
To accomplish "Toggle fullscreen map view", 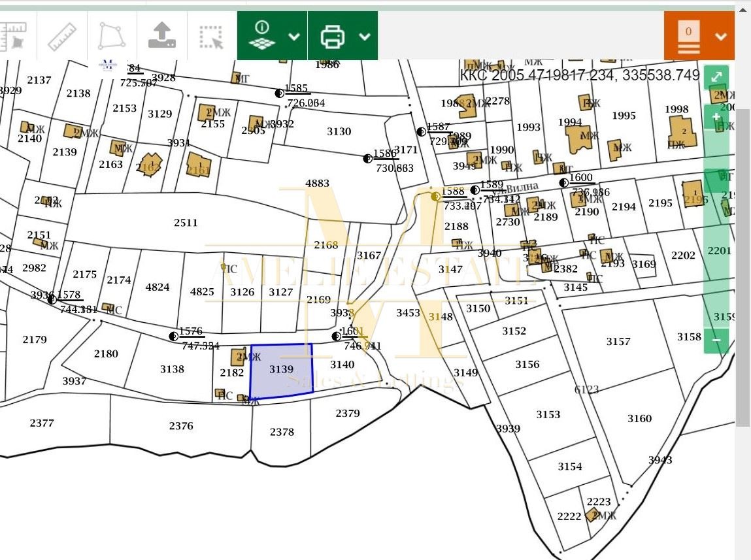I will pyautogui.click(x=716, y=77).
